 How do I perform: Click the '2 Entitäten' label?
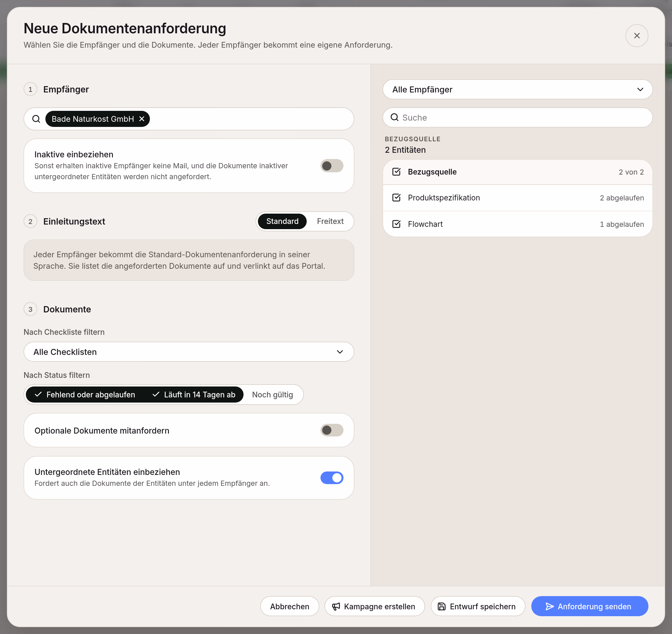[405, 150]
